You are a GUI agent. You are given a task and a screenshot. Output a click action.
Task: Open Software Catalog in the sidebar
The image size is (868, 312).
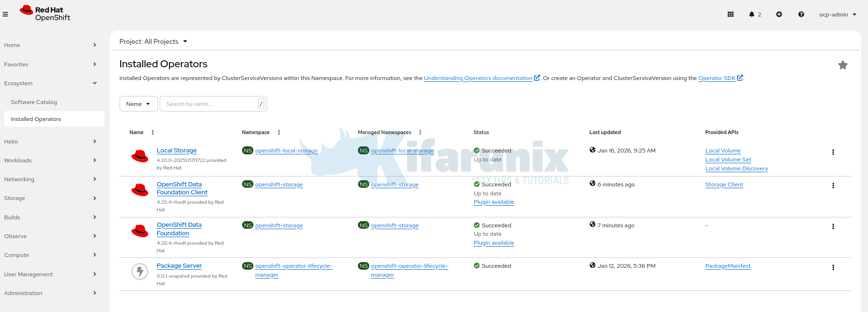pyautogui.click(x=34, y=102)
